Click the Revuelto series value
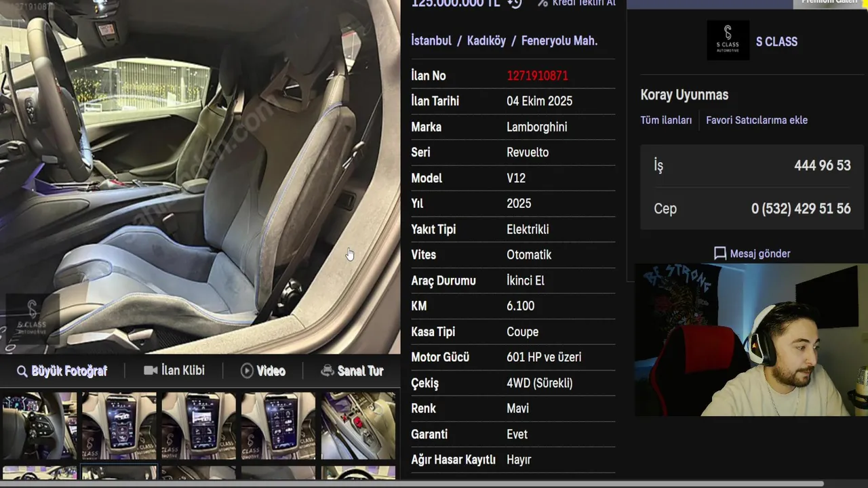868x488 pixels. [x=528, y=152]
